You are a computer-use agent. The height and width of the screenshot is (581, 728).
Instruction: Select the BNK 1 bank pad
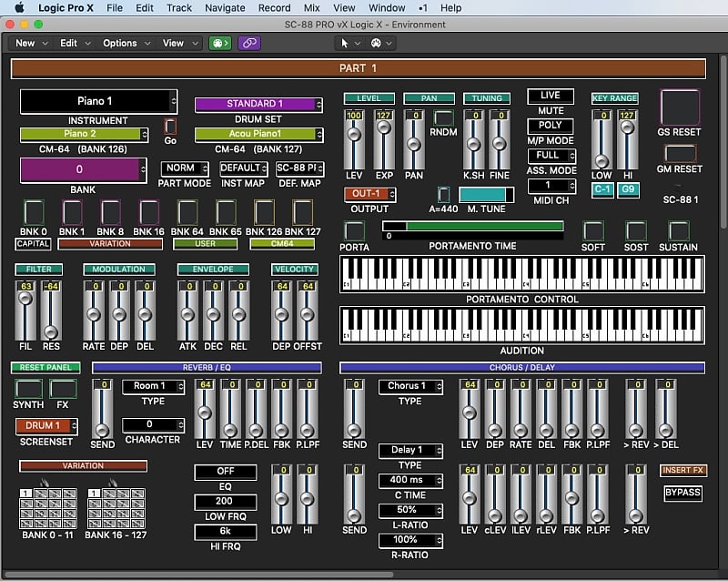pyautogui.click(x=72, y=212)
